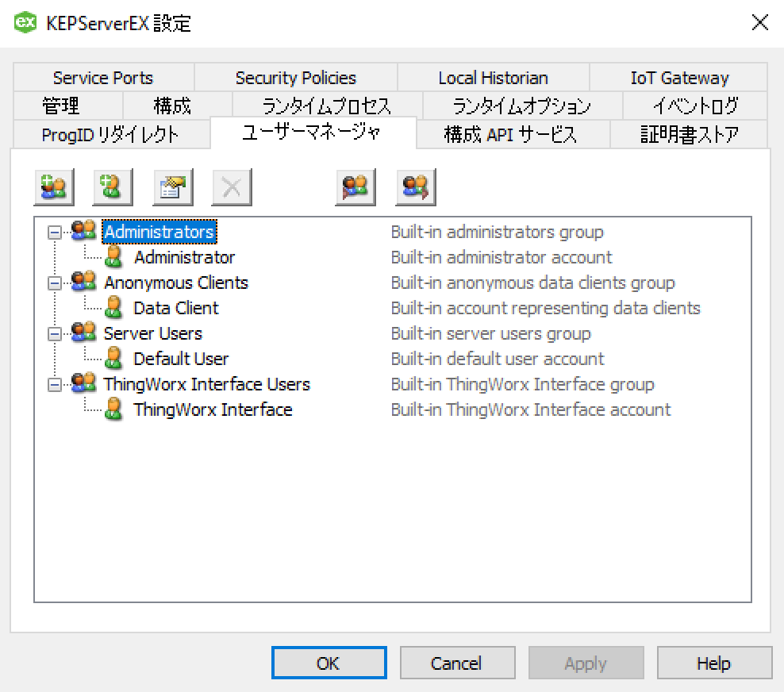Click the ThingWorx Interface user icon

[114, 409]
